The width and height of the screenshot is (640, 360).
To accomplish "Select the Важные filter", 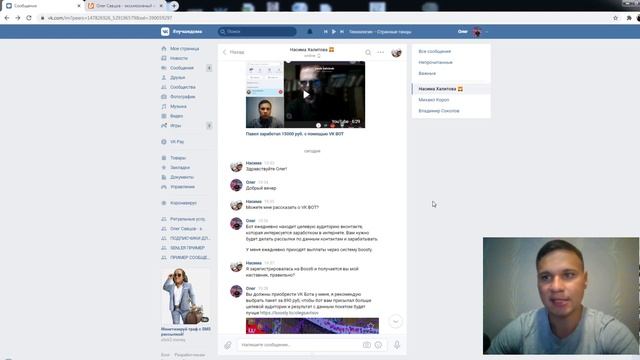I will point(427,73).
